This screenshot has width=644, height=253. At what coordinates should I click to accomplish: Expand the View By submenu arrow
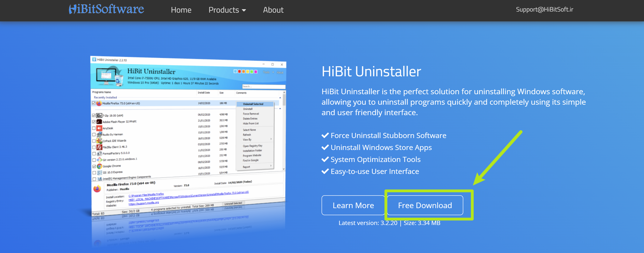tap(271, 139)
